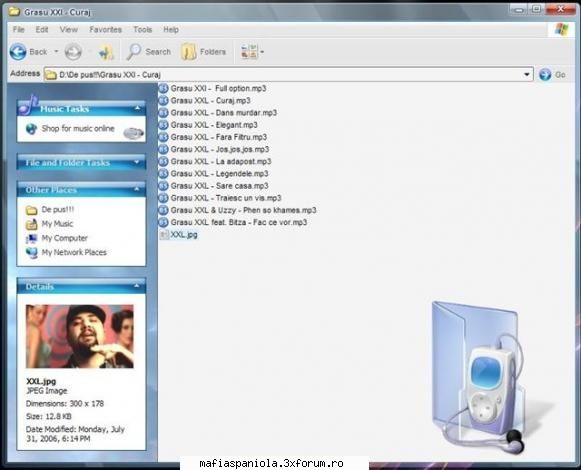Click mp3 icon of Dans murdar.mp3

point(163,113)
